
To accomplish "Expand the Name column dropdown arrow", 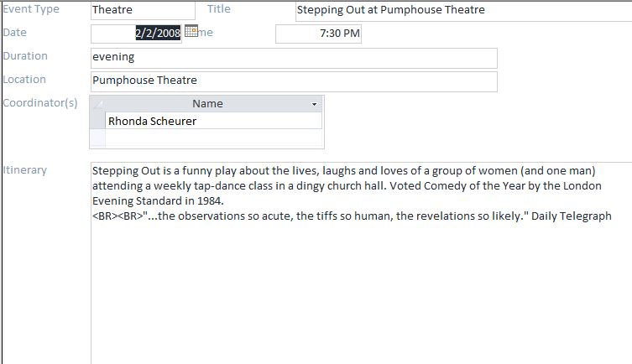I will pos(315,104).
